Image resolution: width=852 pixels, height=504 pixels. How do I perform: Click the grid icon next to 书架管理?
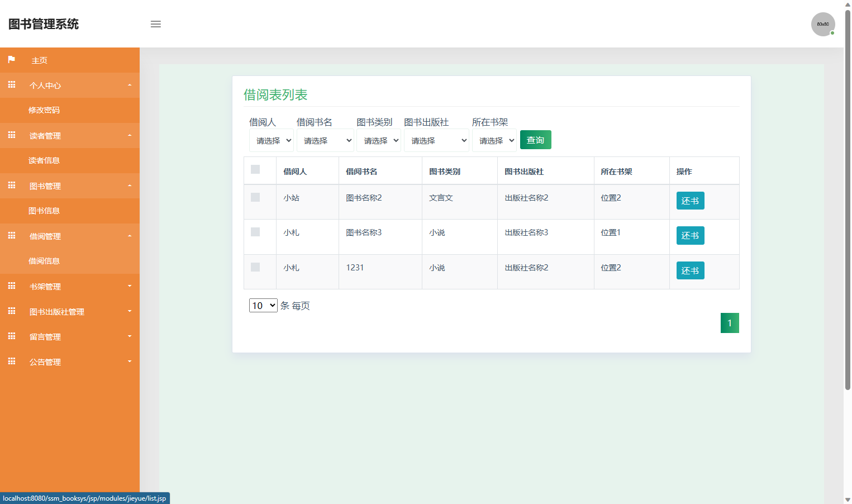pos(11,286)
